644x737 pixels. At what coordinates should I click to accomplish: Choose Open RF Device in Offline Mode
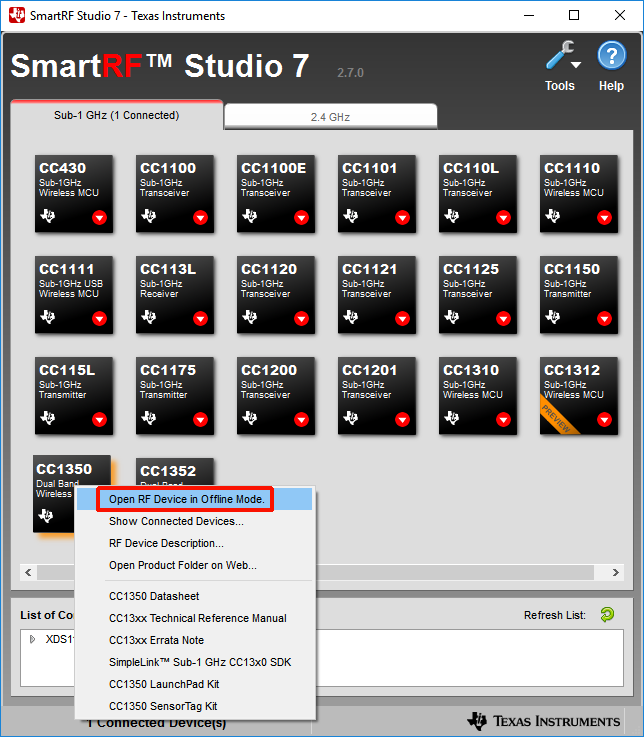pos(187,499)
